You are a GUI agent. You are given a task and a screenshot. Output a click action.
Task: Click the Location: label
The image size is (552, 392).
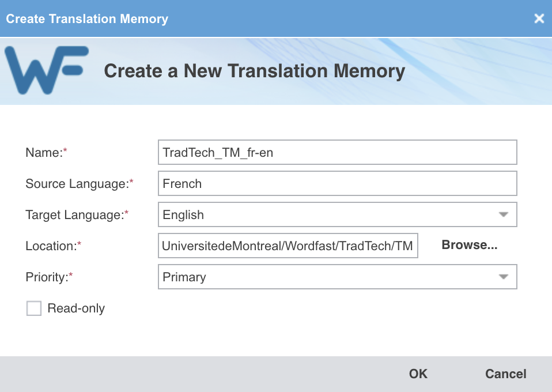click(53, 246)
